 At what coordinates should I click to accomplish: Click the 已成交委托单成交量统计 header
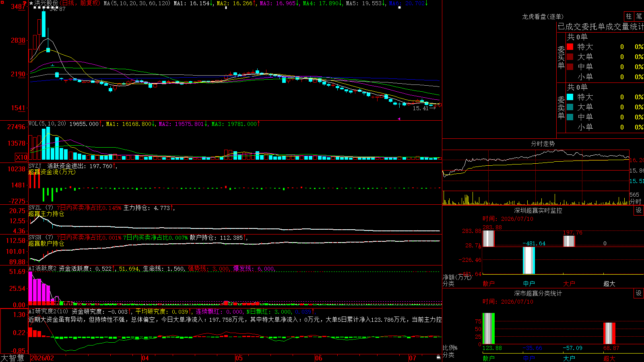coord(601,27)
